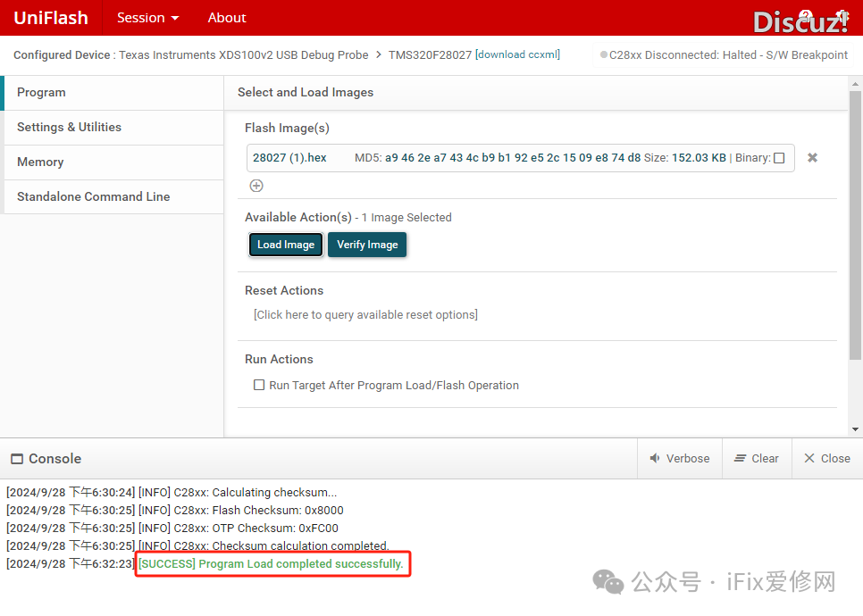
Task: Select the Memory tab in sidebar
Action: (40, 162)
